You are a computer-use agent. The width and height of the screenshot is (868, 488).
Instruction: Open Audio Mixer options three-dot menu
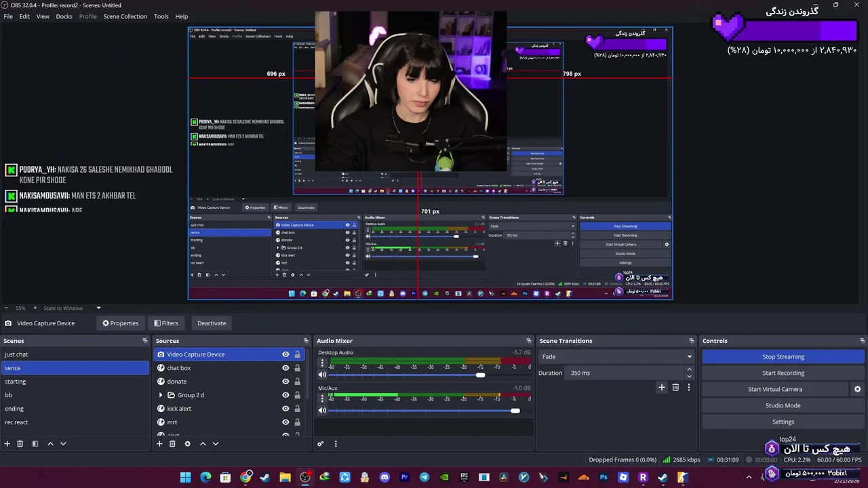(335, 444)
